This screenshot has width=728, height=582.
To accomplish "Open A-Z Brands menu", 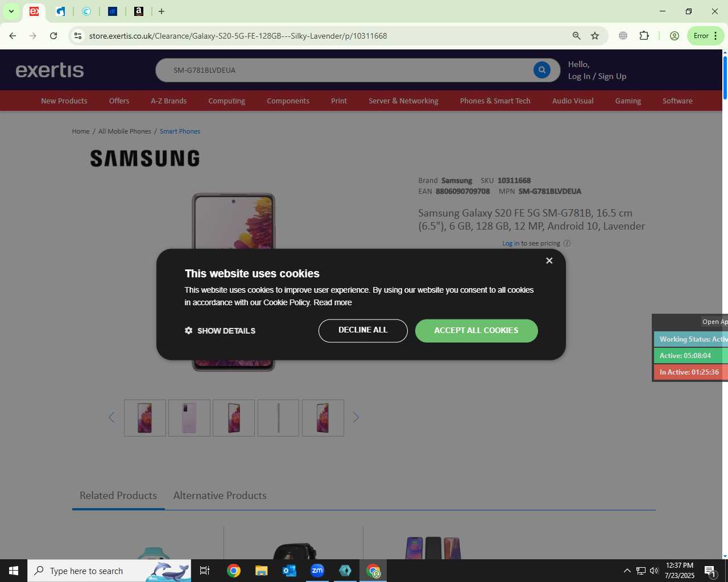I will [x=168, y=101].
